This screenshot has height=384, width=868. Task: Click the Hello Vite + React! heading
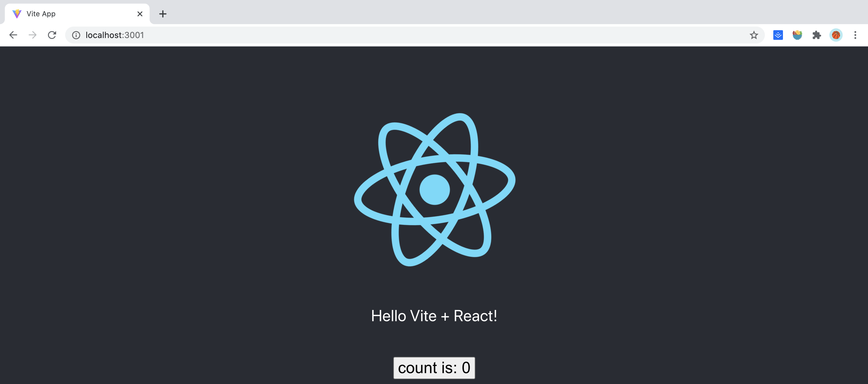click(434, 316)
